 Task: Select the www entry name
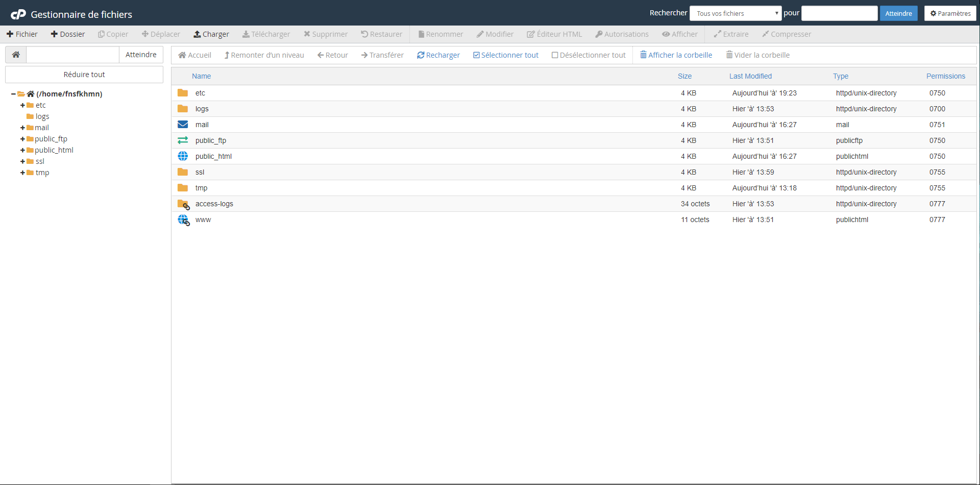click(203, 220)
